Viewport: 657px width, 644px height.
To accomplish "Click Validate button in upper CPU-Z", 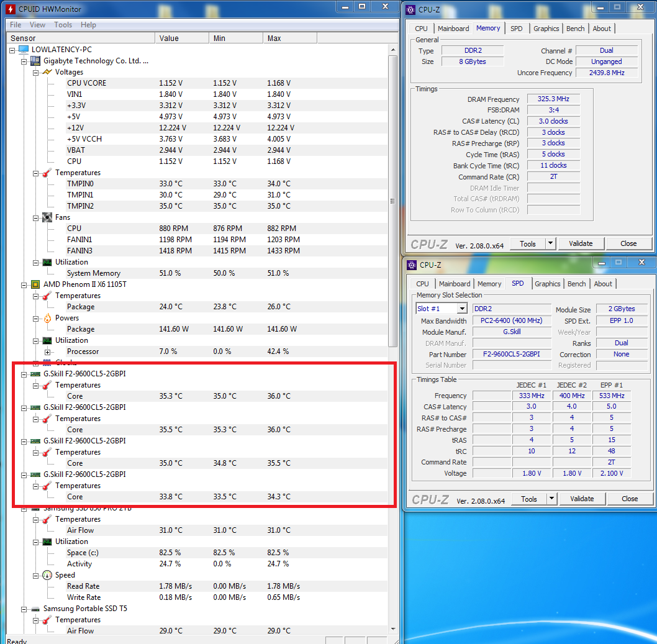I will 581,243.
